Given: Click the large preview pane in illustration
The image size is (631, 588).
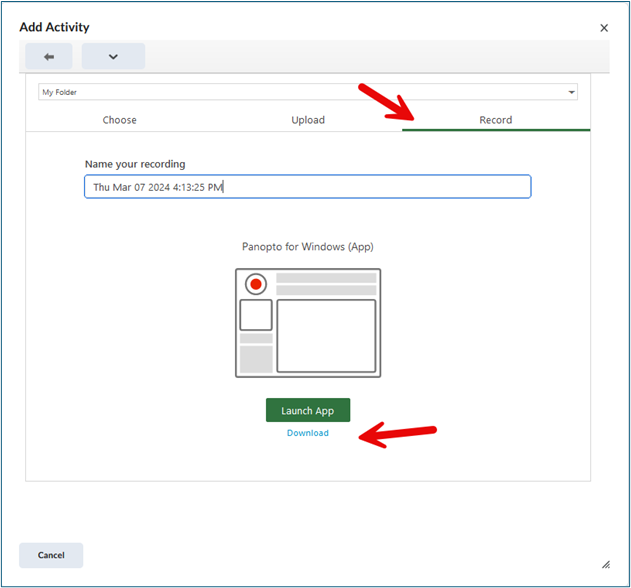Looking at the screenshot, I should click(326, 335).
